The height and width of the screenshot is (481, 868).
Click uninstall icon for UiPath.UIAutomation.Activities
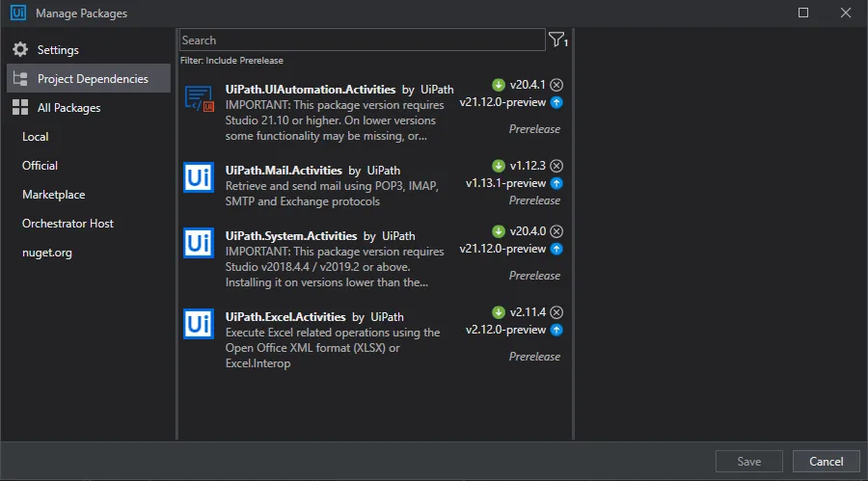click(x=556, y=85)
